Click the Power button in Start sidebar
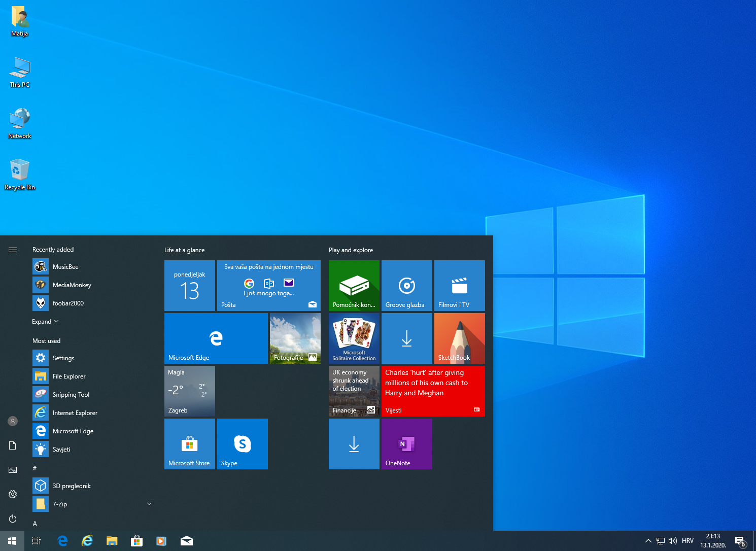Image resolution: width=756 pixels, height=551 pixels. click(x=13, y=519)
